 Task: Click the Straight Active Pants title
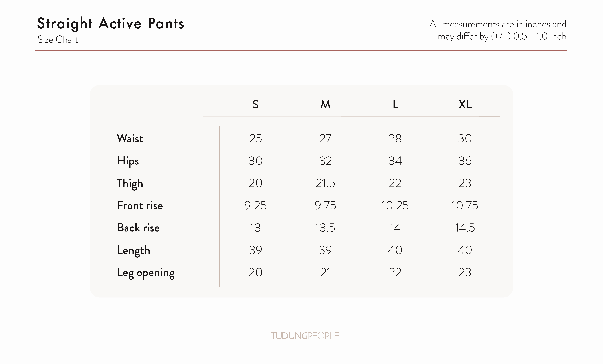pos(111,24)
